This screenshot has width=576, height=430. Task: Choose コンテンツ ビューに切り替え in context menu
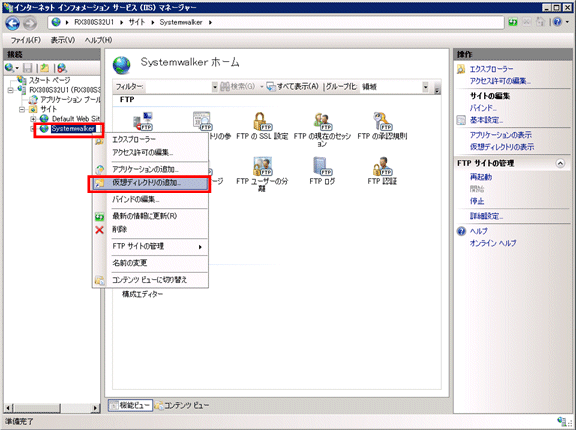(150, 280)
